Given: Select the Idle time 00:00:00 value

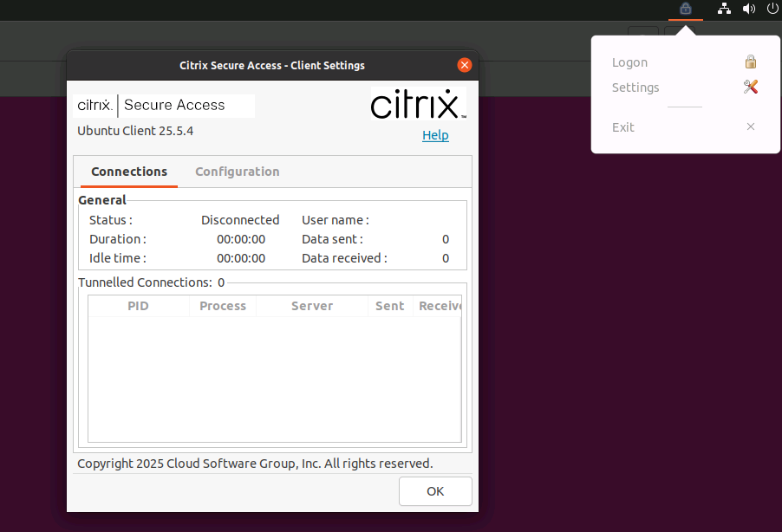Looking at the screenshot, I should (241, 258).
